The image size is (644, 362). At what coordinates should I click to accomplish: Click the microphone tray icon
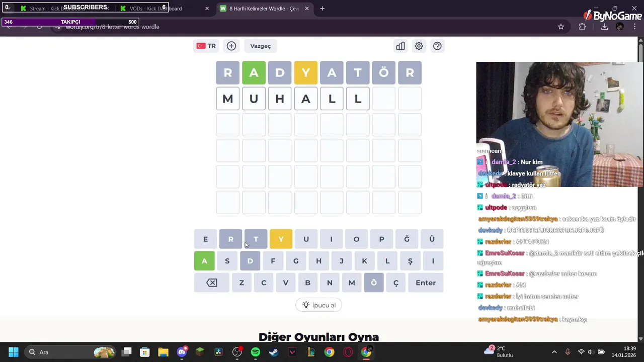(x=568, y=352)
